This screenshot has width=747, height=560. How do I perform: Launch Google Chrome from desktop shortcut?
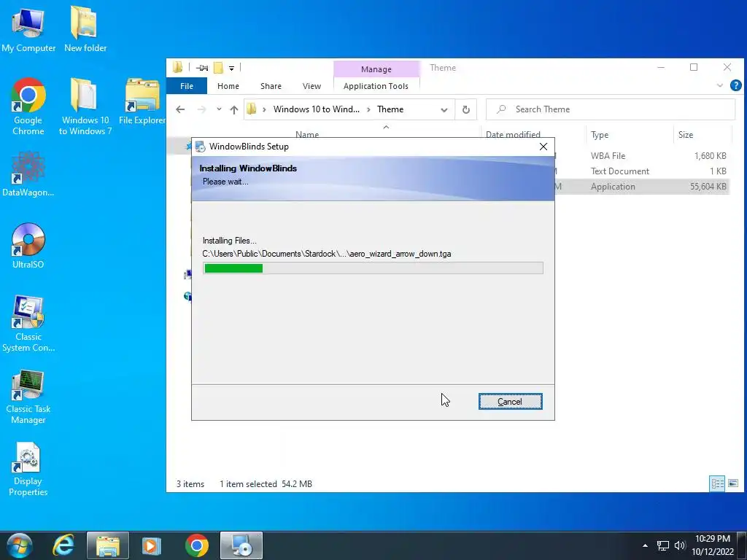pos(28,106)
